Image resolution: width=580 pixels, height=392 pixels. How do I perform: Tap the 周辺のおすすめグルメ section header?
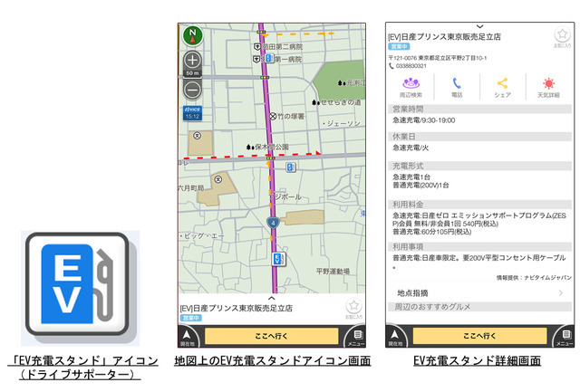[x=479, y=307]
